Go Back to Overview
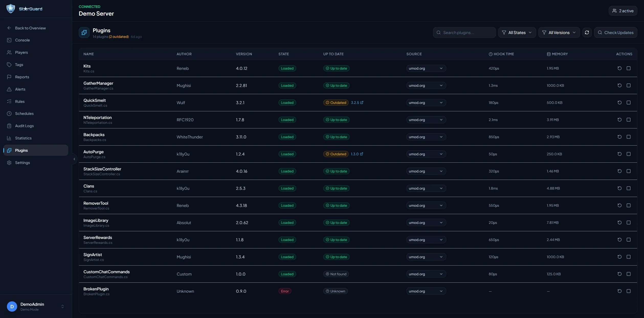The image size is (644, 318). [x=30, y=28]
